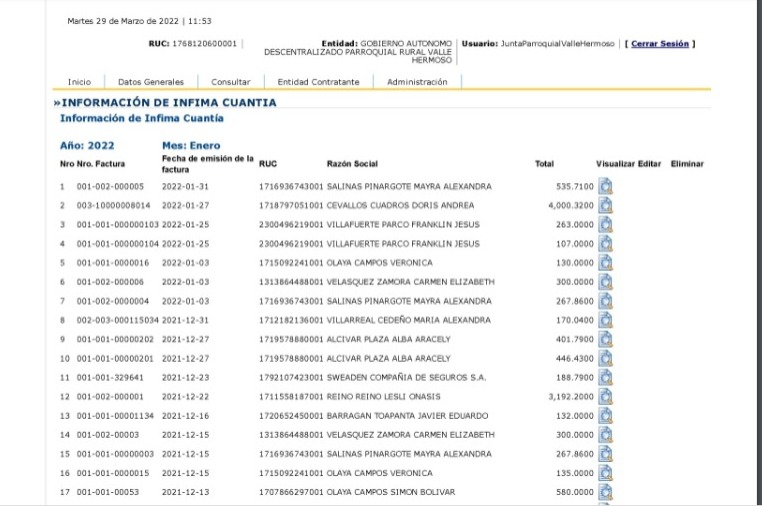The width and height of the screenshot is (762, 506).
Task: Open view icon for Cevallos Cuadros Doris Andrea
Action: (x=605, y=205)
